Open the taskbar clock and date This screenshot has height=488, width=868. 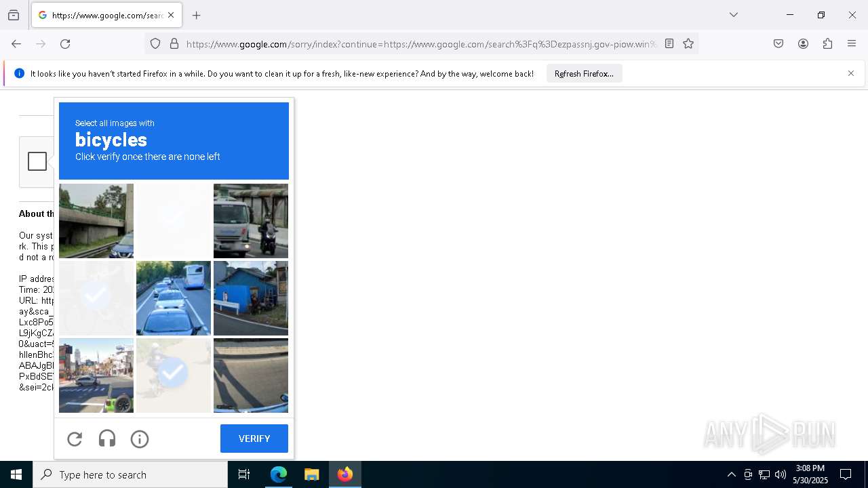(x=810, y=474)
